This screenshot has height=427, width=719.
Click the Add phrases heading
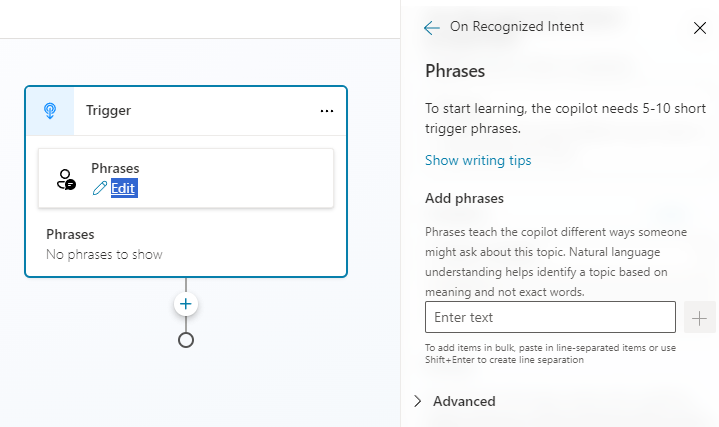(464, 198)
